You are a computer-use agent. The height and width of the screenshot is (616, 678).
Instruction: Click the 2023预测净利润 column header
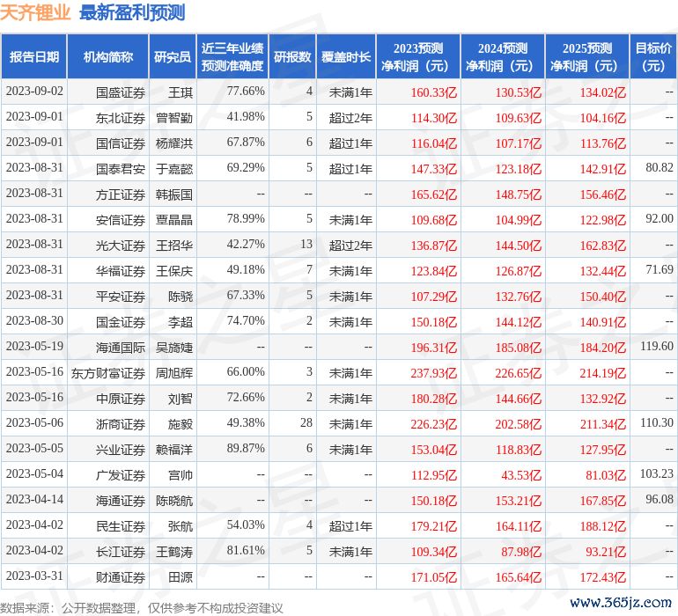418,56
